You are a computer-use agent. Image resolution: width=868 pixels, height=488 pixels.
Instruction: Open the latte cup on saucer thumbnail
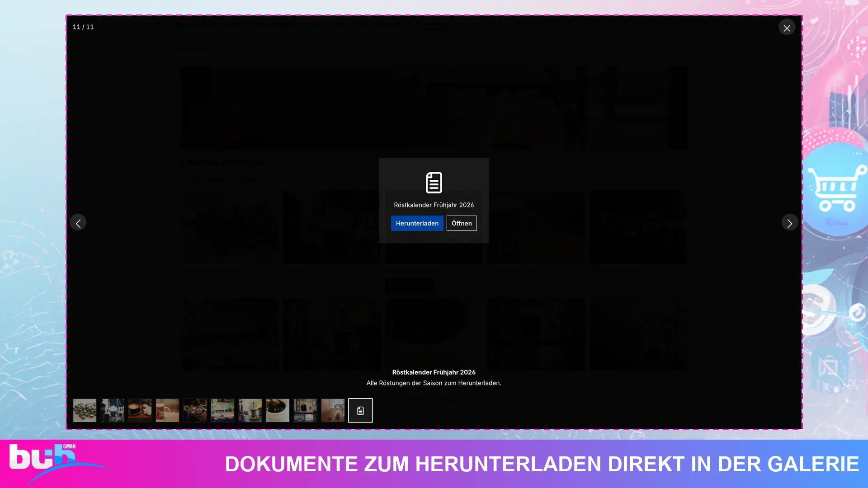tap(140, 410)
